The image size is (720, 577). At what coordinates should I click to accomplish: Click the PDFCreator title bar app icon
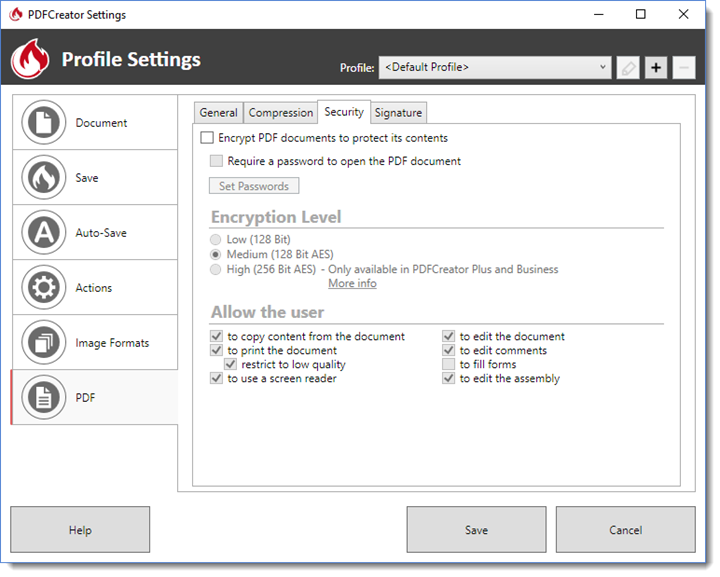[x=16, y=14]
